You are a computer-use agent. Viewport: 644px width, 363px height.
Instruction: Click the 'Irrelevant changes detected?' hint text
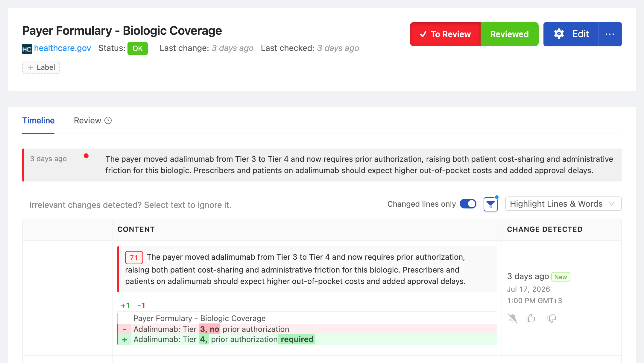pyautogui.click(x=130, y=205)
